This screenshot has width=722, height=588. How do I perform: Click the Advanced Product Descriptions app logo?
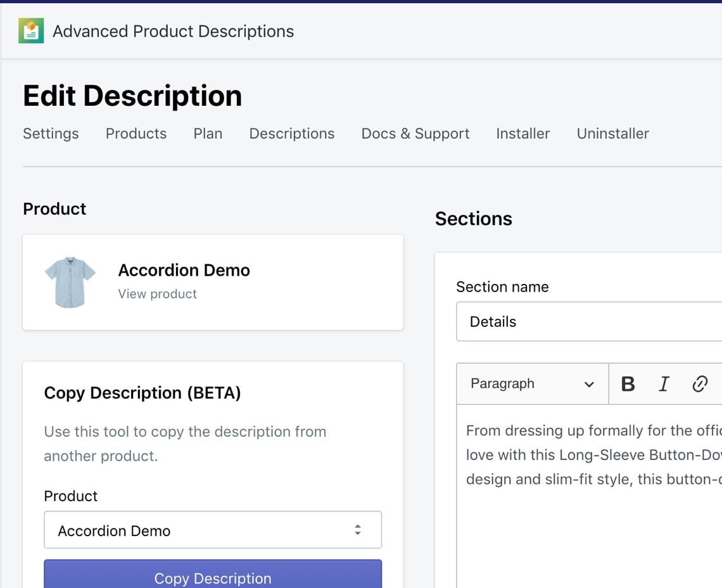31,31
